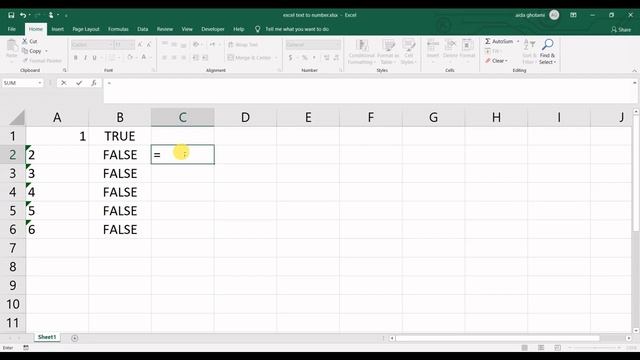Open the Clear dropdown in Editing group

[x=507, y=61]
